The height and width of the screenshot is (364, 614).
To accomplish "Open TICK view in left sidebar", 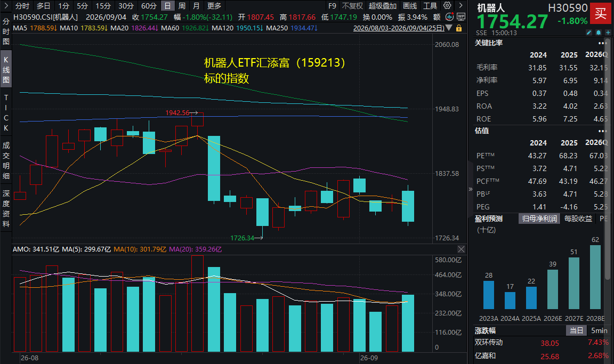I will click(6, 113).
